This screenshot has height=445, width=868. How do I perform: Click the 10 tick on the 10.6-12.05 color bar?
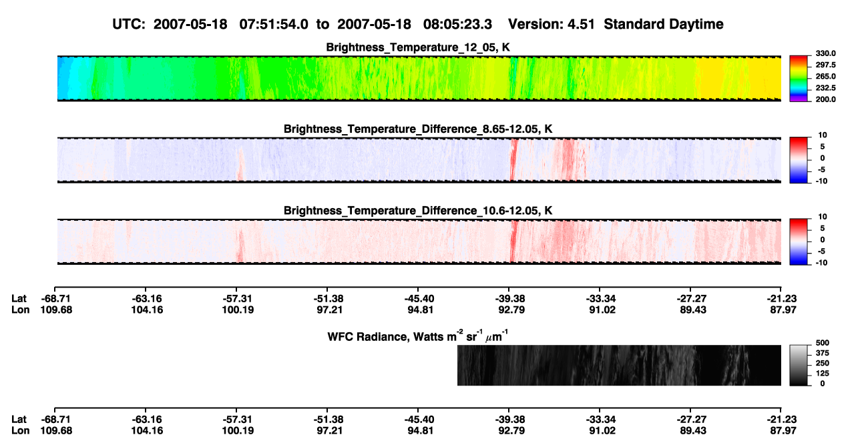click(x=823, y=216)
